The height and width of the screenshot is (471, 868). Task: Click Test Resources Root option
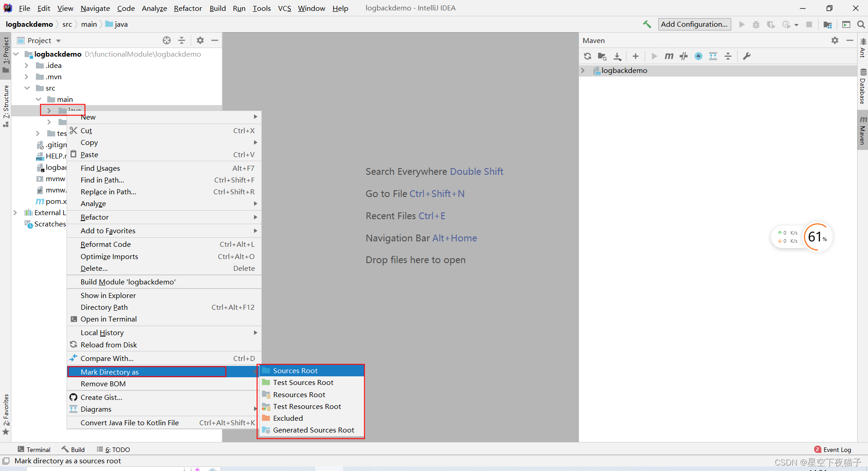pyautogui.click(x=311, y=406)
